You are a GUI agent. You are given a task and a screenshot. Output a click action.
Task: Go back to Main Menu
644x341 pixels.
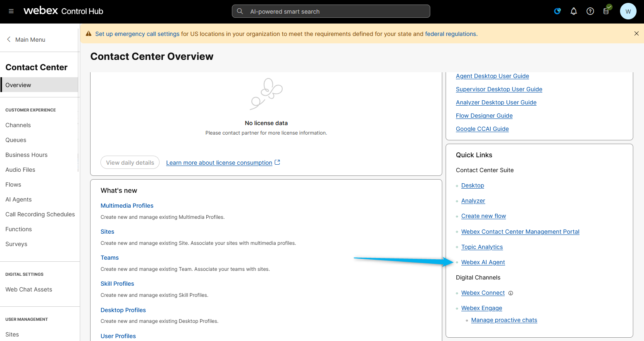(26, 40)
